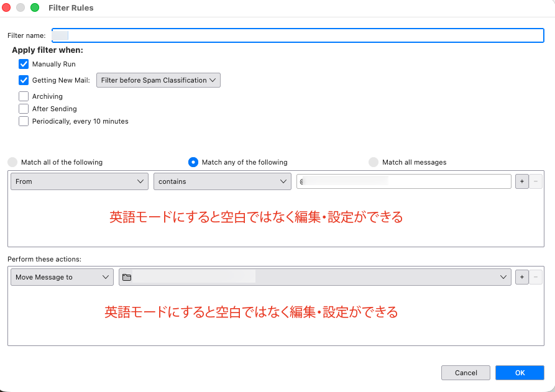Click the green maximize window button
The image size is (555, 392).
pos(35,7)
